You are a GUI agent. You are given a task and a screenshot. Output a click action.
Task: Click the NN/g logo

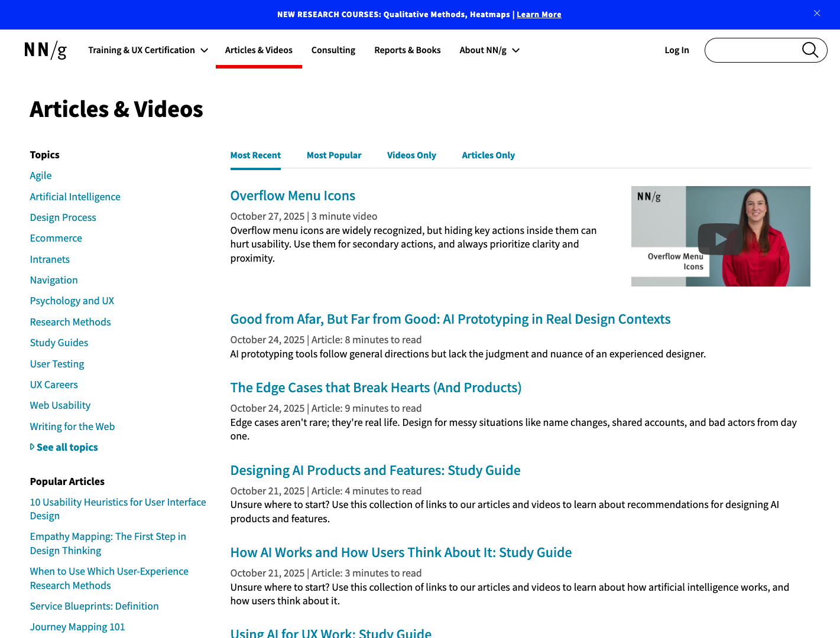tap(46, 50)
